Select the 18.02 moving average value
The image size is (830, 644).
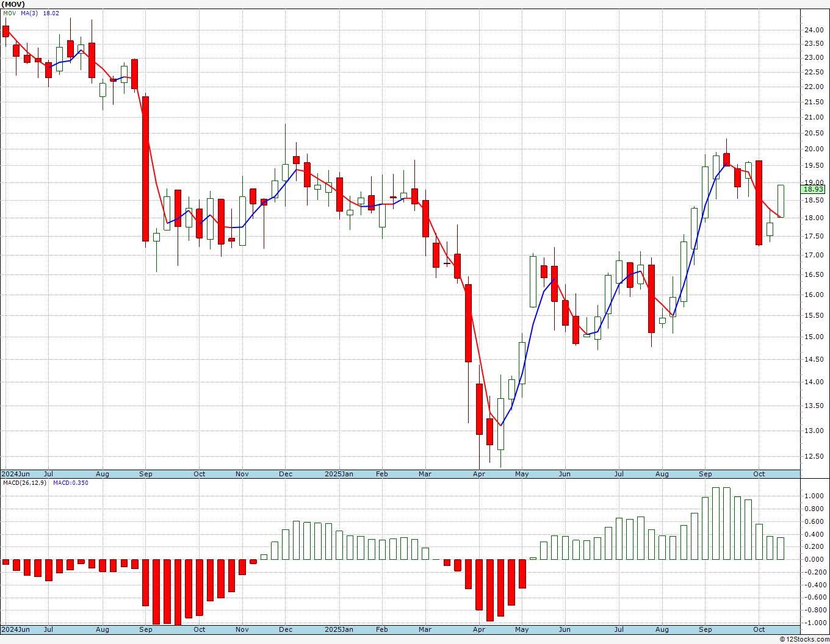click(x=51, y=13)
